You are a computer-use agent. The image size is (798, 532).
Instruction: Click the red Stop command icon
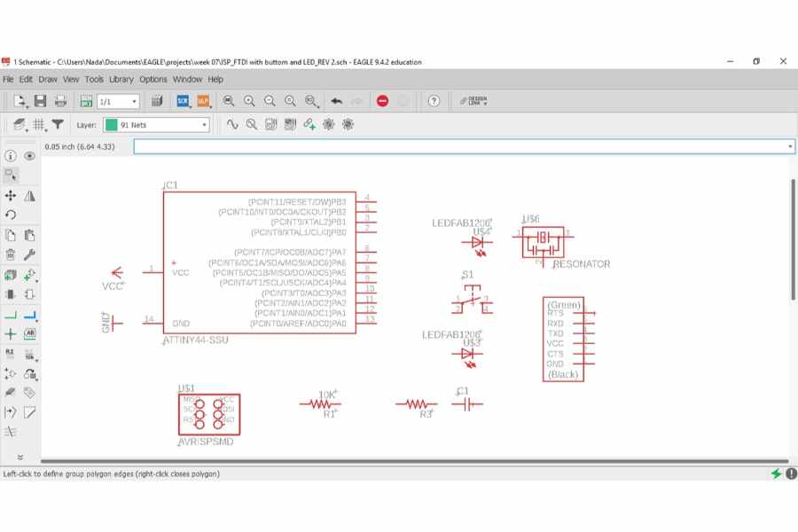pyautogui.click(x=383, y=101)
